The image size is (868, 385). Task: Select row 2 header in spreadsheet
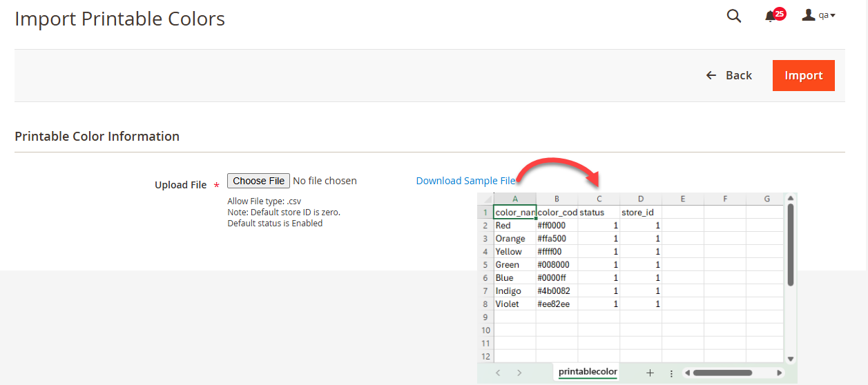tap(485, 226)
